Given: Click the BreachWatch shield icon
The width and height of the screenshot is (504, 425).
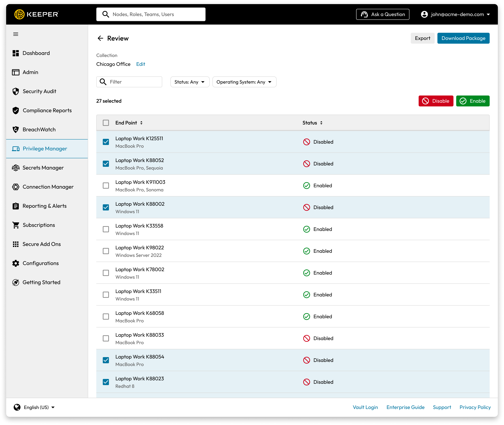Looking at the screenshot, I should (x=16, y=130).
